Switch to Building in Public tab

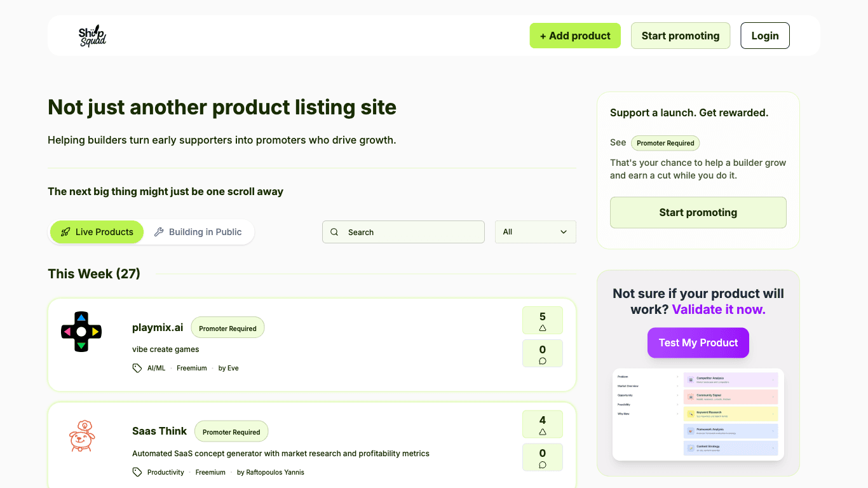[x=198, y=232]
